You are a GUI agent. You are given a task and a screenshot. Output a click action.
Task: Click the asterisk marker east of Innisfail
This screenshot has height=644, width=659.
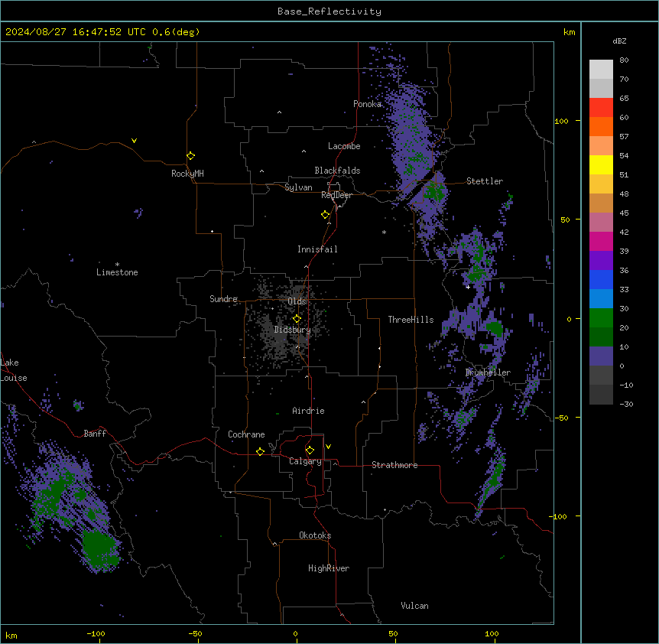click(384, 232)
